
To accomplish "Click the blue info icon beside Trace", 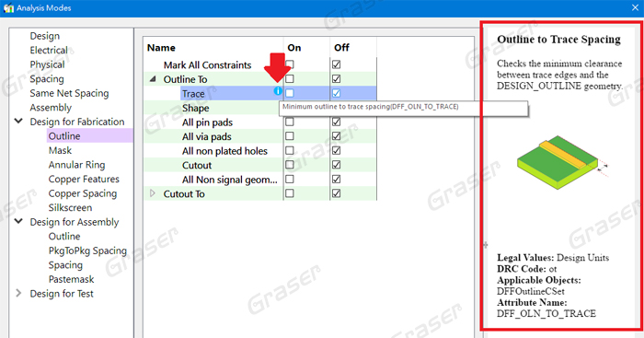I will (x=278, y=91).
